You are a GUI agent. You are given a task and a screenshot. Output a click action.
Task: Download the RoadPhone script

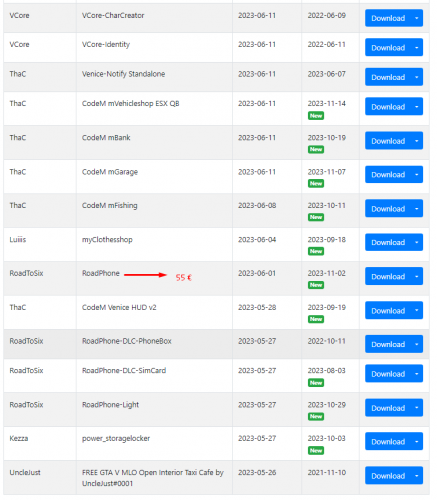pyautogui.click(x=388, y=276)
